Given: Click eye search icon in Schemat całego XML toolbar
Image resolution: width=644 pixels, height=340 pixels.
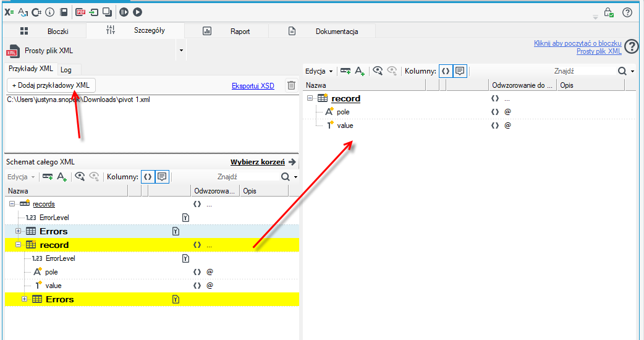Looking at the screenshot, I should tap(80, 177).
